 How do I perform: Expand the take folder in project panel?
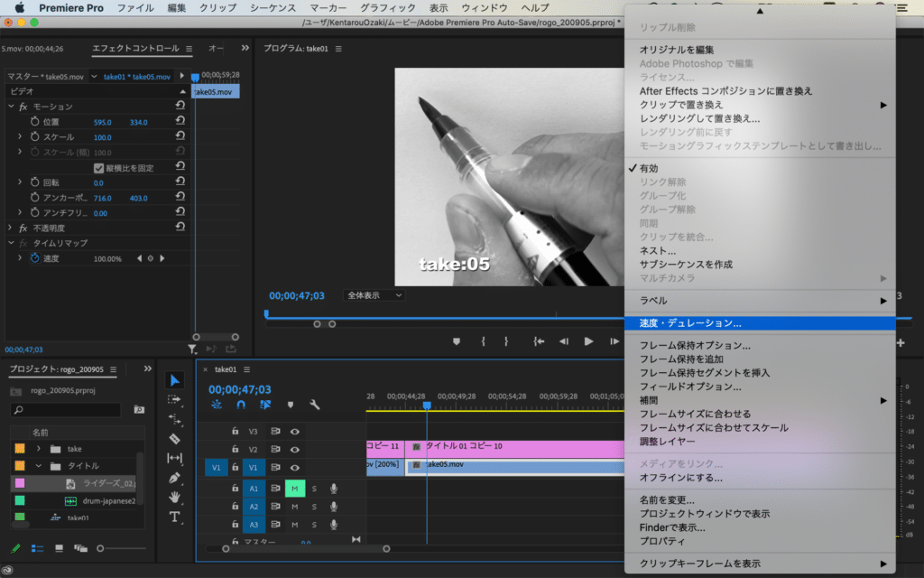[x=39, y=449]
